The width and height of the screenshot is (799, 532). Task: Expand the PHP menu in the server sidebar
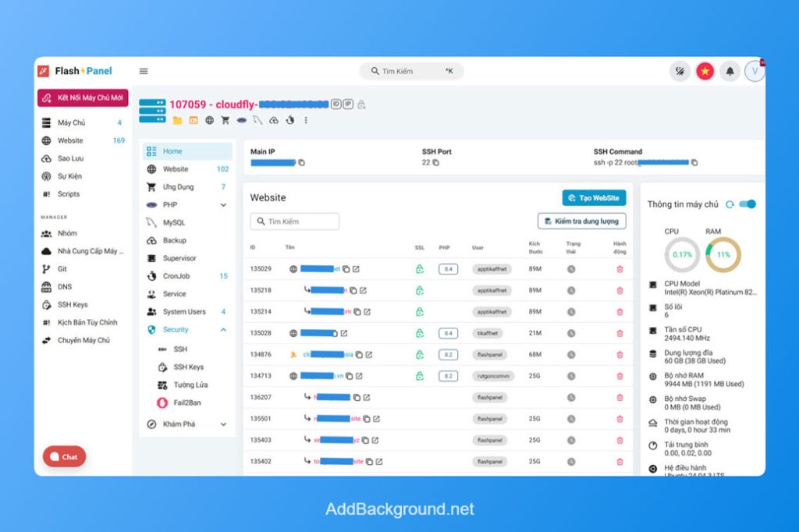(186, 204)
